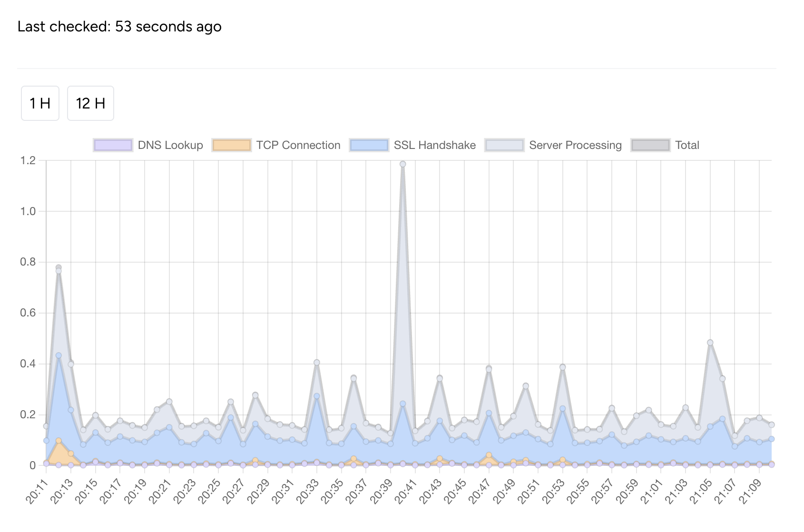Select the Total data point at 20:53

(563, 367)
